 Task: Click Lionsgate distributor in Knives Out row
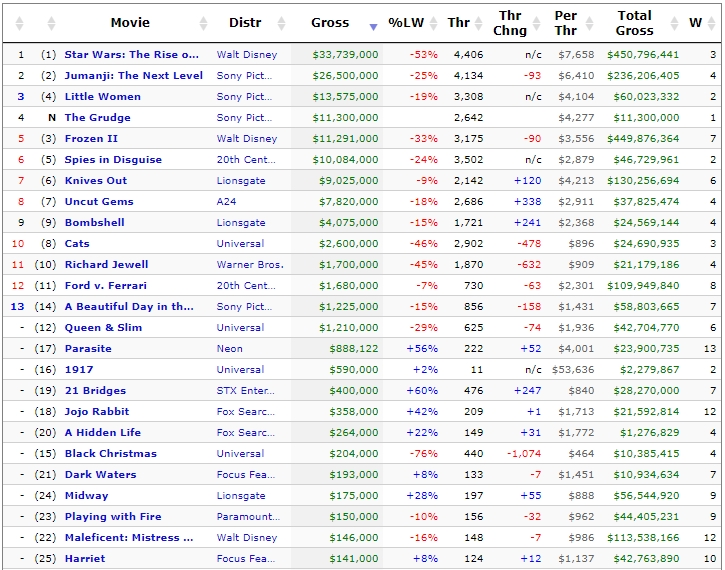coord(241,181)
